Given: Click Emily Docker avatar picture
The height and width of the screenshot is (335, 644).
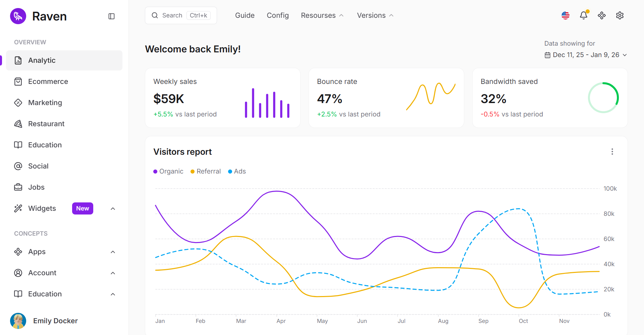Looking at the screenshot, I should coord(18,321).
